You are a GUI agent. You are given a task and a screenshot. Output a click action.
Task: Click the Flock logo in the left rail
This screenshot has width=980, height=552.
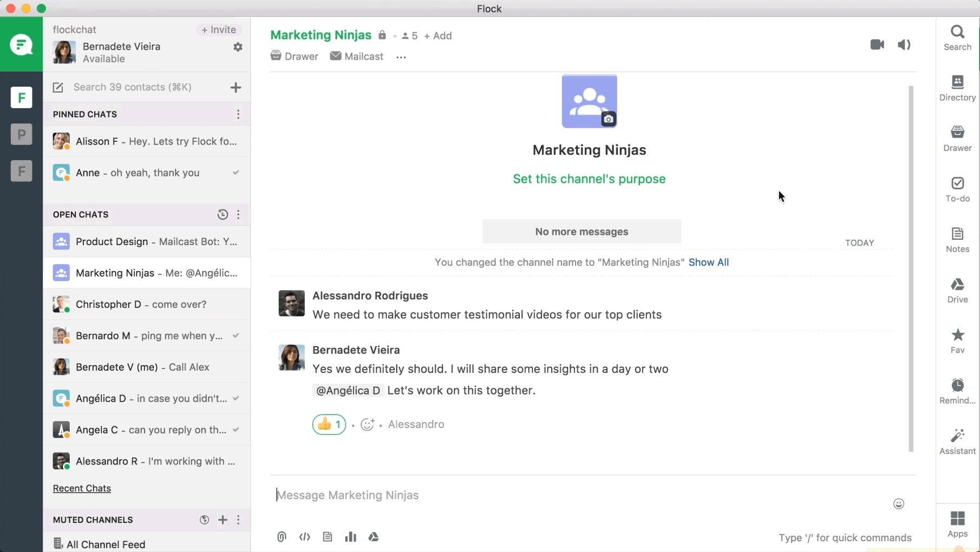click(x=21, y=44)
